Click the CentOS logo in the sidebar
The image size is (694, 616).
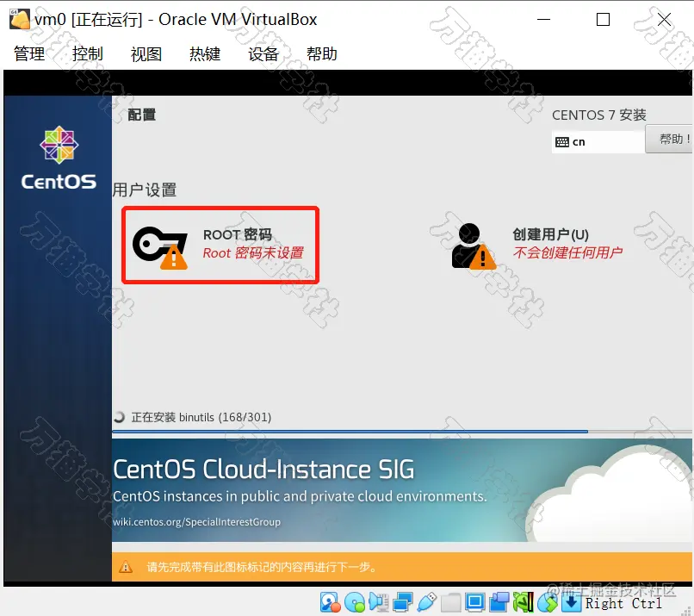coord(59,159)
